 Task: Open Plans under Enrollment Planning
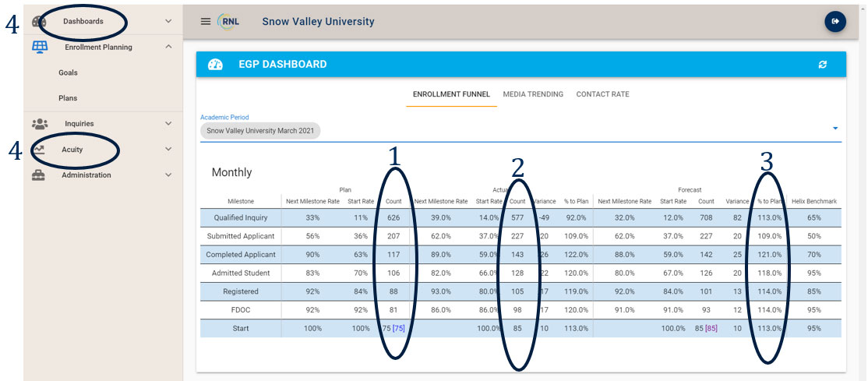tap(68, 98)
